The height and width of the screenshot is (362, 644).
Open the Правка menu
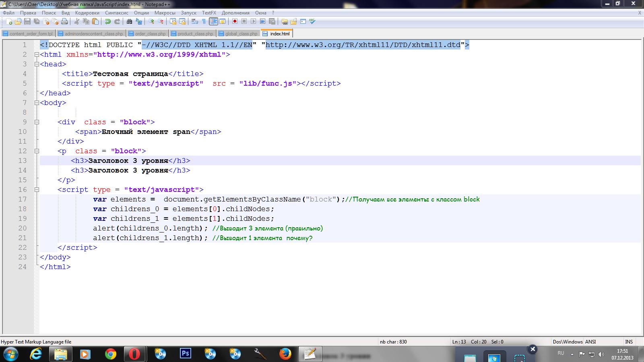(x=28, y=13)
